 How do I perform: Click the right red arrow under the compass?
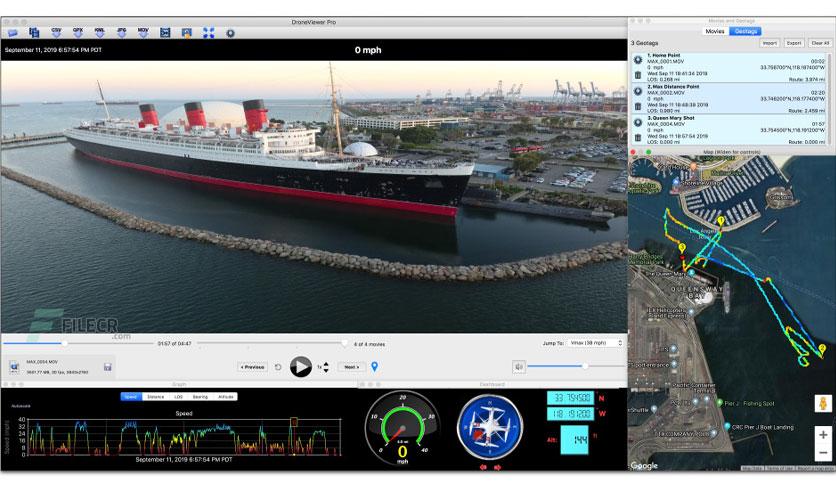click(x=497, y=467)
